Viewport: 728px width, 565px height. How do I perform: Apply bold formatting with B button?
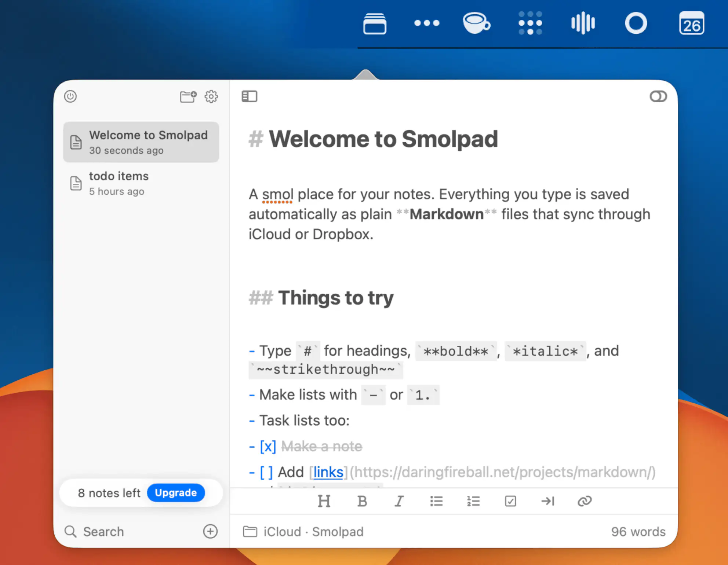[362, 501]
